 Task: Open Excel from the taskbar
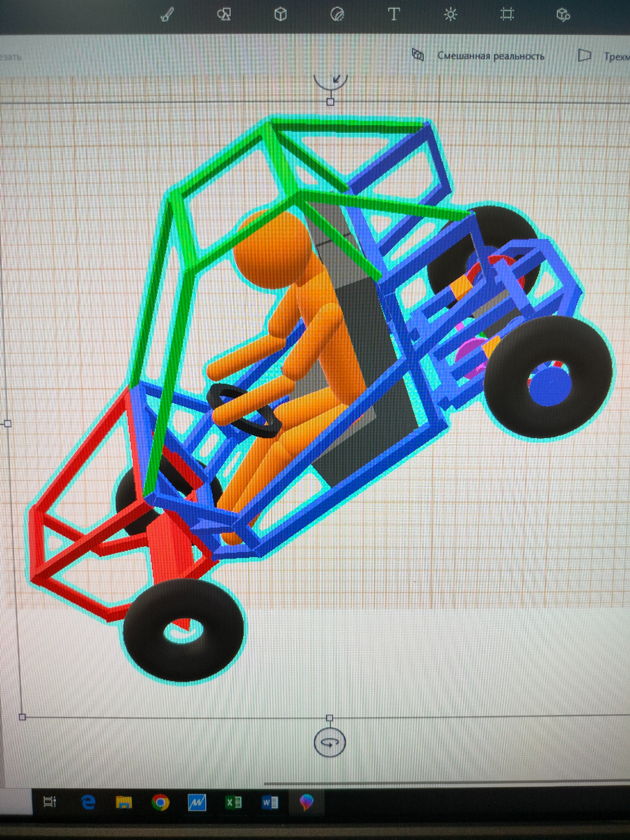(x=233, y=802)
